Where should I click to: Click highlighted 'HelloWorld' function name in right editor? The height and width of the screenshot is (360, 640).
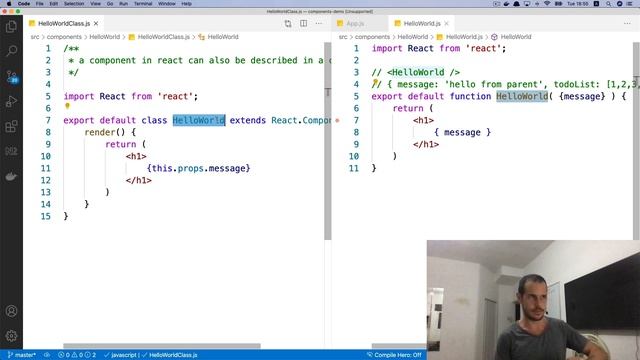click(x=522, y=96)
